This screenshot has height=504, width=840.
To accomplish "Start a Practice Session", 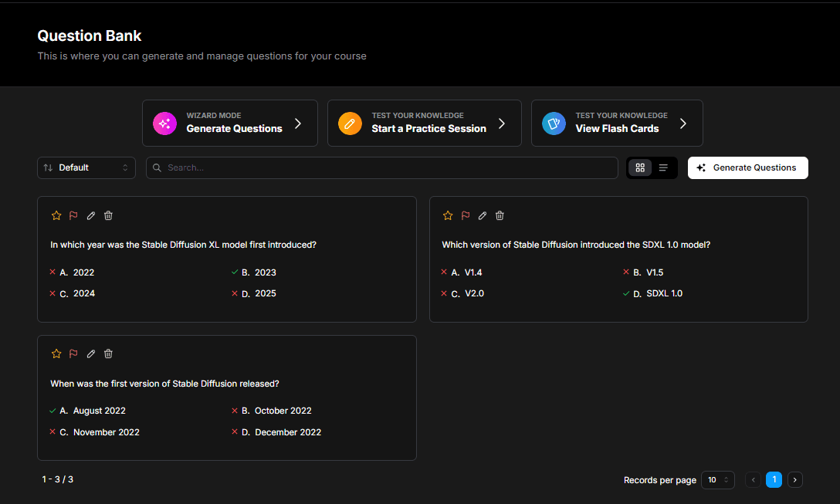I will click(x=425, y=123).
